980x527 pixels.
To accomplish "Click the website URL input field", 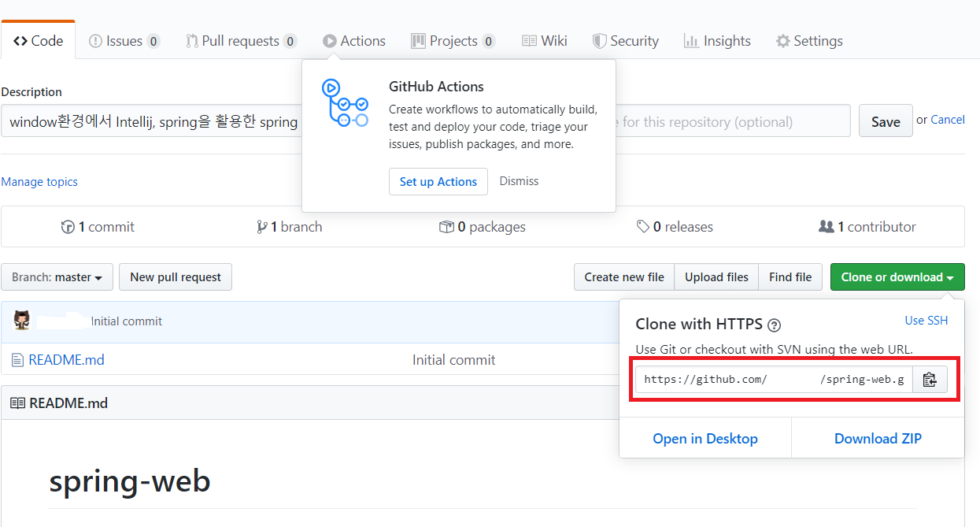I will [733, 121].
